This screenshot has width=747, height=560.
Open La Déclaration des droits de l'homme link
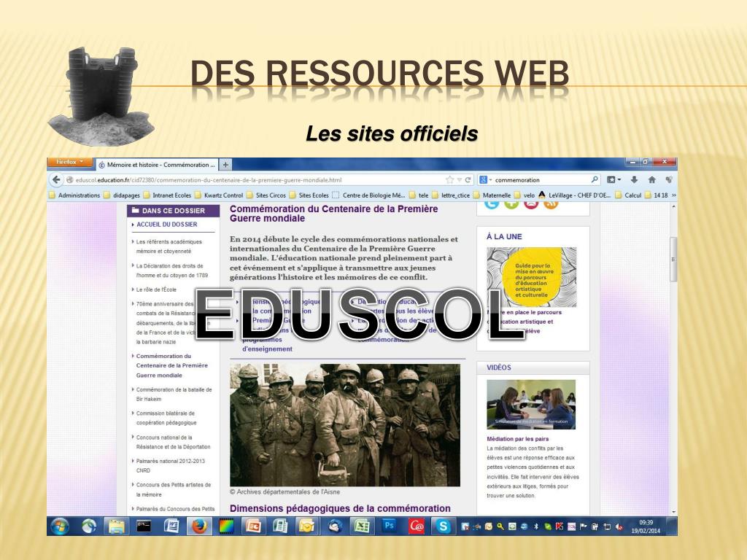click(172, 271)
